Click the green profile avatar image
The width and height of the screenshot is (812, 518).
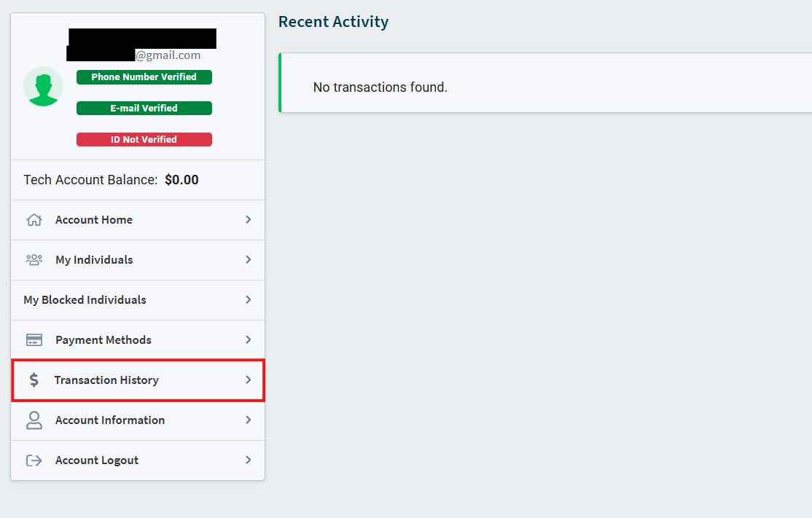pos(43,86)
